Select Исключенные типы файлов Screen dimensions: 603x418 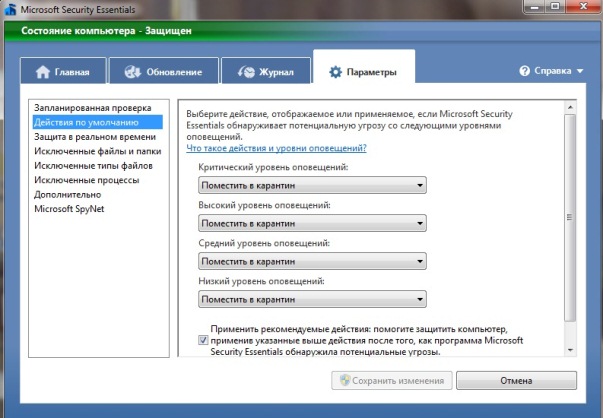93,166
